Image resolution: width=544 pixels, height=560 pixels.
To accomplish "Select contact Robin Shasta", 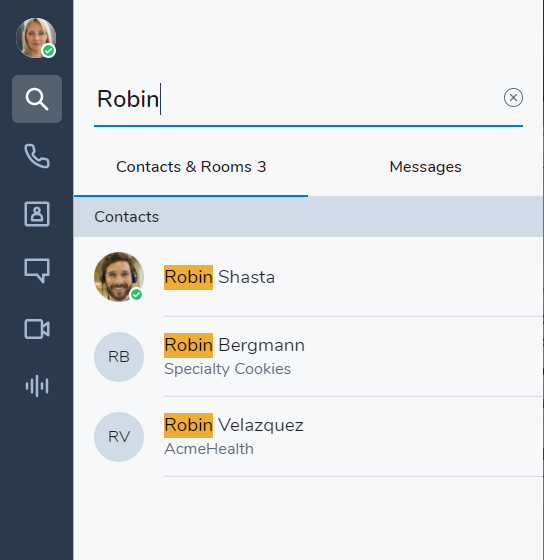I will pyautogui.click(x=308, y=277).
